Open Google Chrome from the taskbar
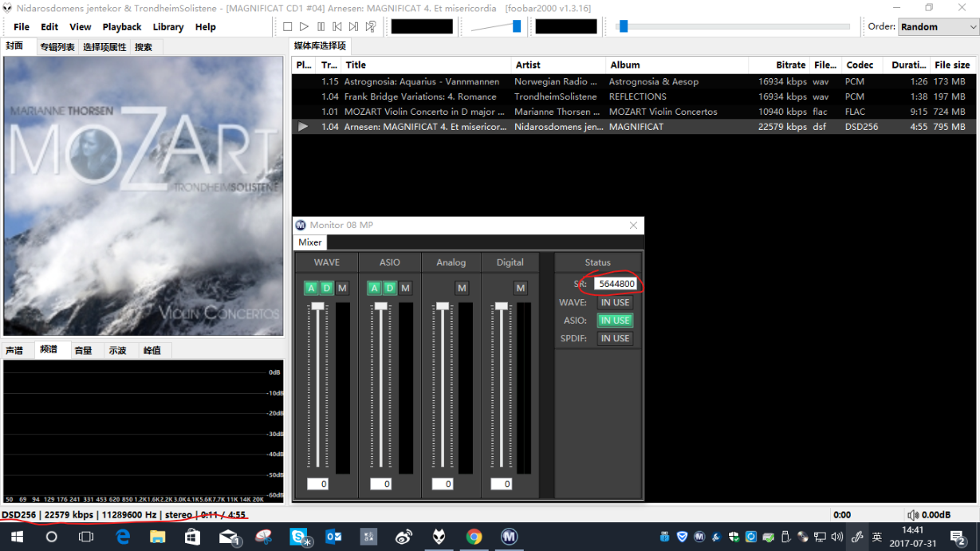The image size is (980, 551). [x=474, y=537]
